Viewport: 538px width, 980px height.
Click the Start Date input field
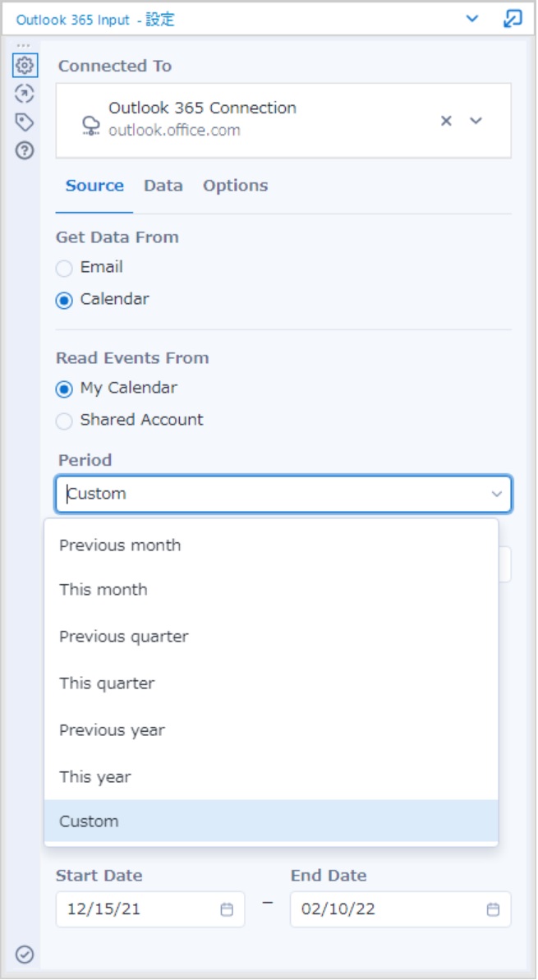point(150,909)
